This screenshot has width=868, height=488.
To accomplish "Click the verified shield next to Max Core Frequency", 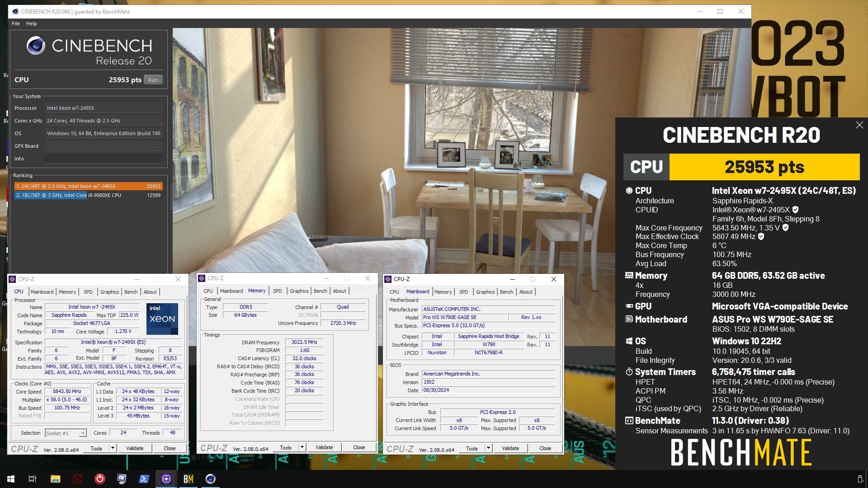I will [x=785, y=228].
